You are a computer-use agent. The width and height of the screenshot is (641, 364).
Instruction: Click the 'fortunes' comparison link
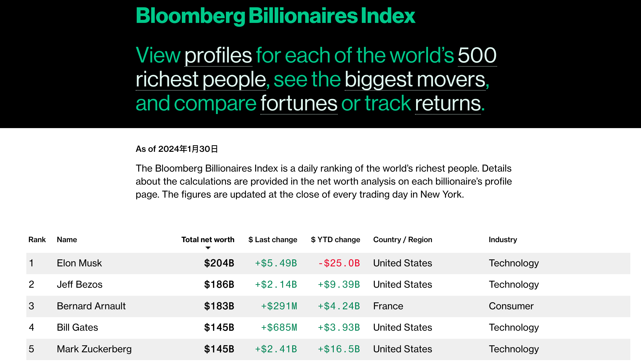[299, 103]
